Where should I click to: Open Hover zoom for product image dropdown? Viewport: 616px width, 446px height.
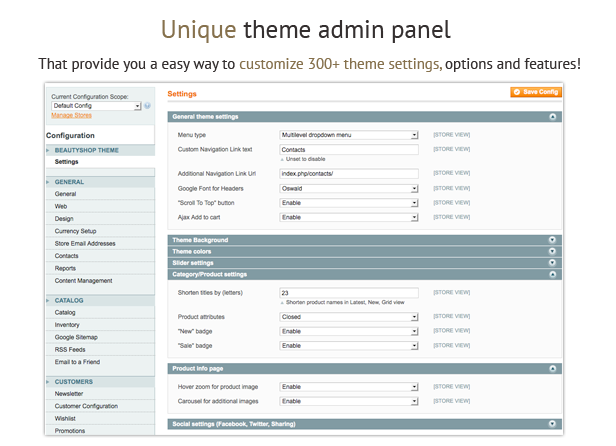(x=349, y=387)
